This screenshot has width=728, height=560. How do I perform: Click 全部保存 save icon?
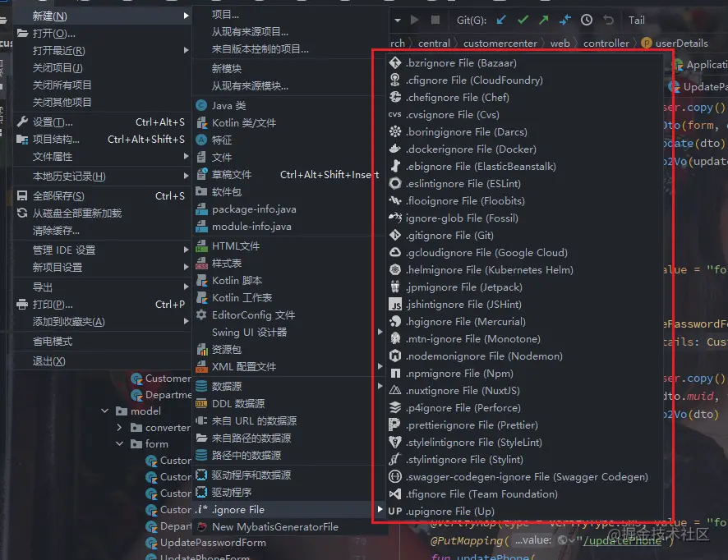[22, 195]
